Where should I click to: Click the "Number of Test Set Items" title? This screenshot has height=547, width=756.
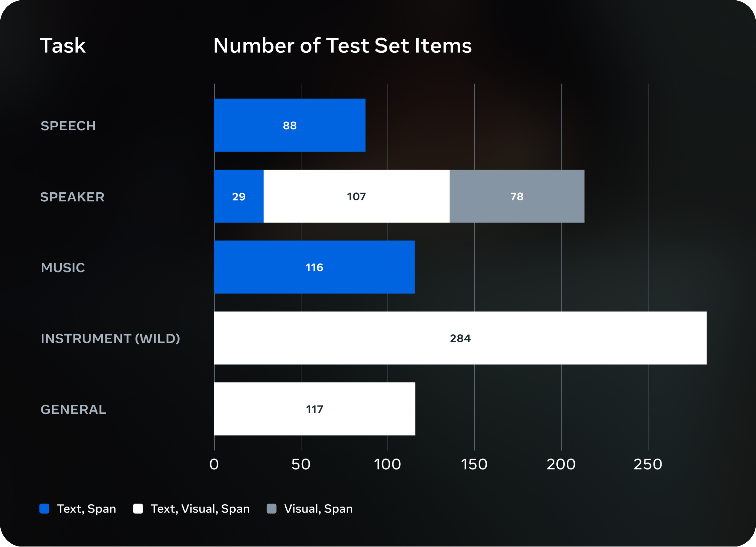[342, 45]
